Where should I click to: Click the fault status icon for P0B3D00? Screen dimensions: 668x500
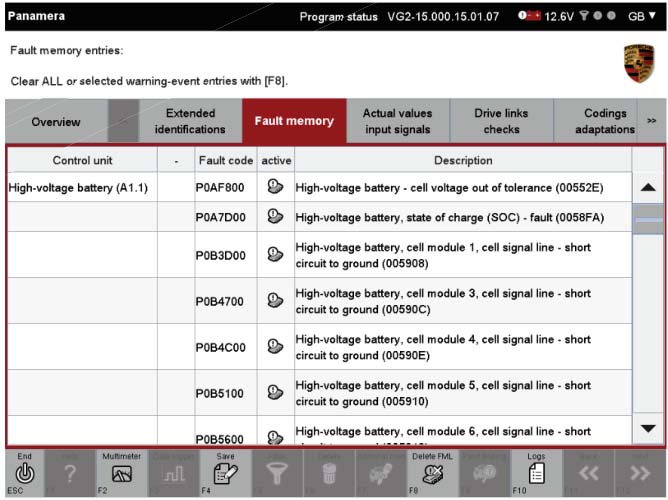[275, 254]
